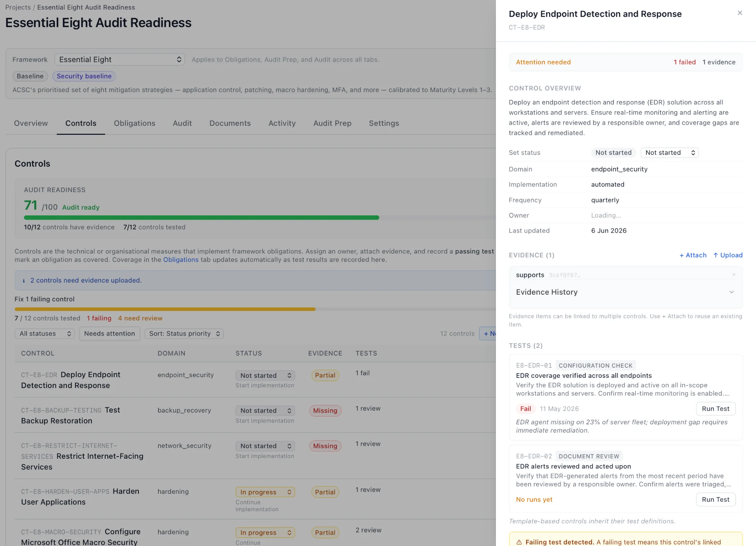
Task: Click the 2 review tests cell
Action: pyautogui.click(x=369, y=530)
